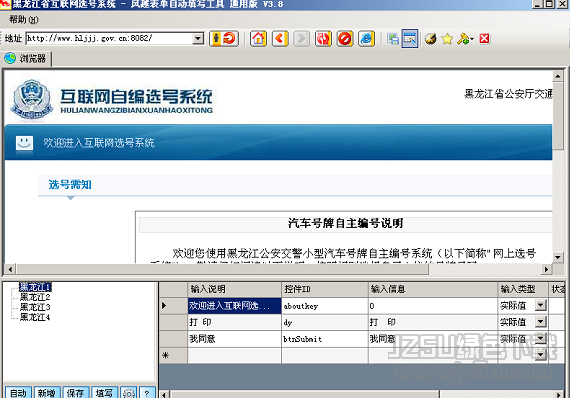Click the 输入说明 column header
The height and width of the screenshot is (398, 570).
click(x=234, y=289)
